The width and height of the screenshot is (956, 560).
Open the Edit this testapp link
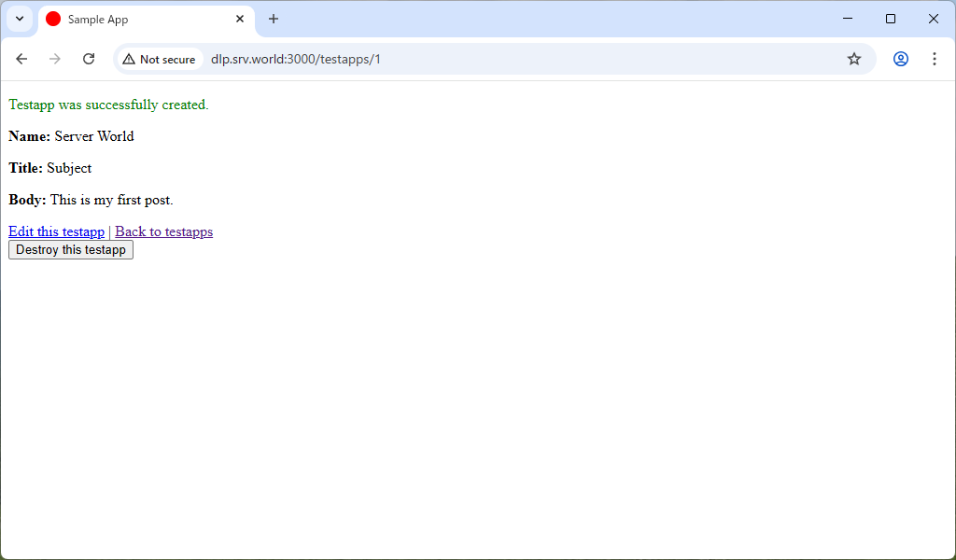[56, 231]
